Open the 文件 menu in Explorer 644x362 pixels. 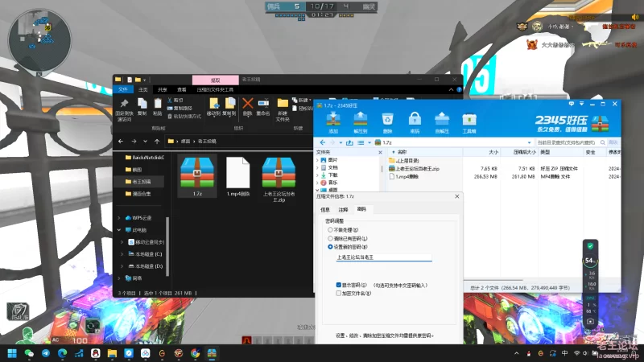123,89
